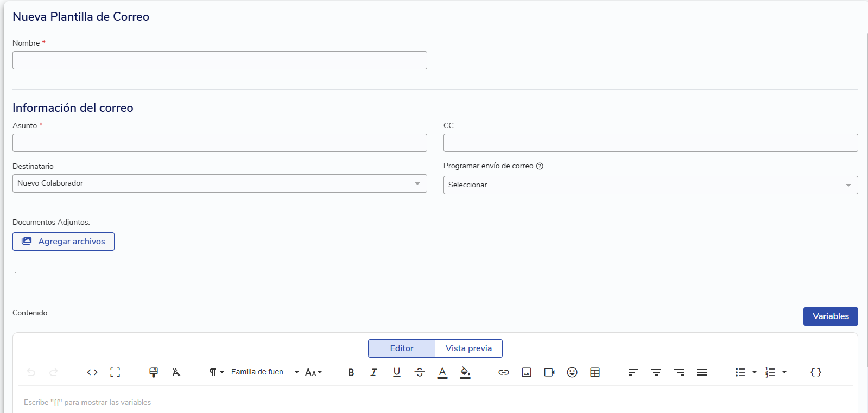
Task: Expand the Programar envío de correo selector
Action: (x=650, y=185)
